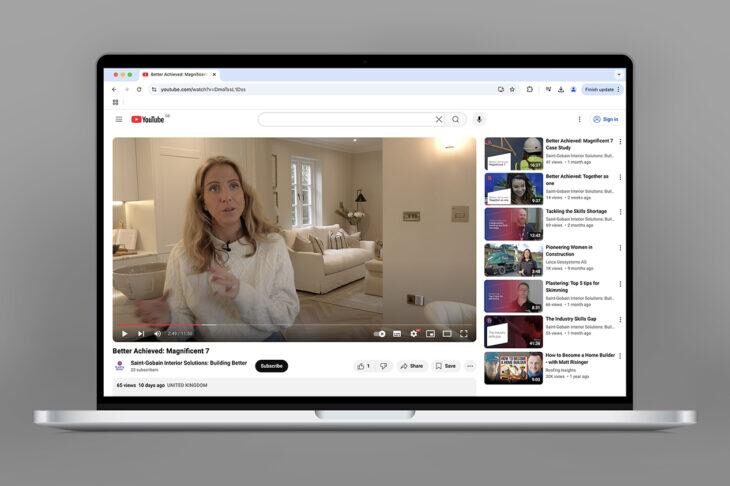
Task: Toggle theater mode view
Action: [x=447, y=334]
